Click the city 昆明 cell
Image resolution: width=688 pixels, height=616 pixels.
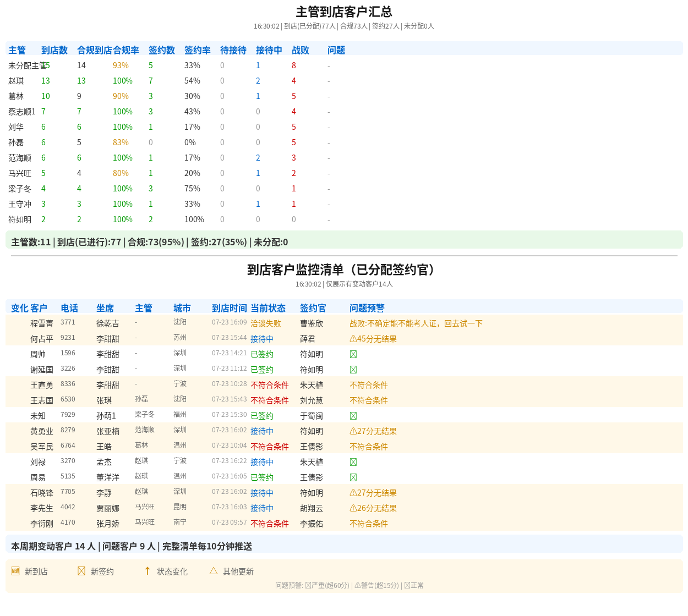[x=180, y=507]
